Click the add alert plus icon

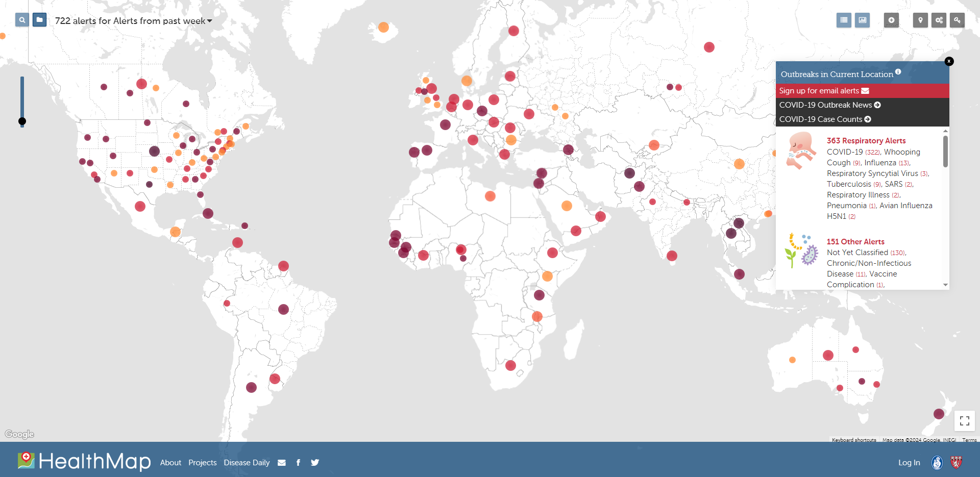(x=891, y=20)
